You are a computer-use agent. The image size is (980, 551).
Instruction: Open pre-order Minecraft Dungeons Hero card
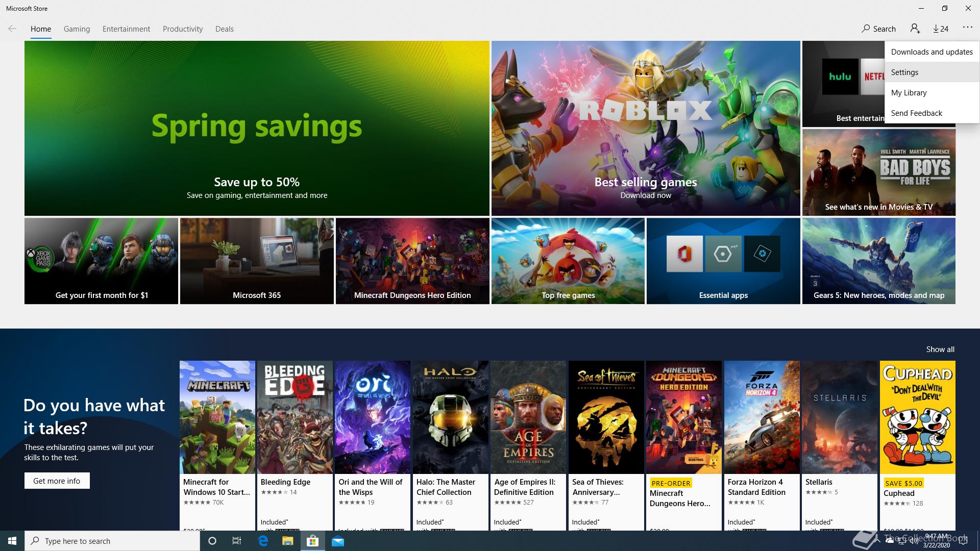[684, 445]
